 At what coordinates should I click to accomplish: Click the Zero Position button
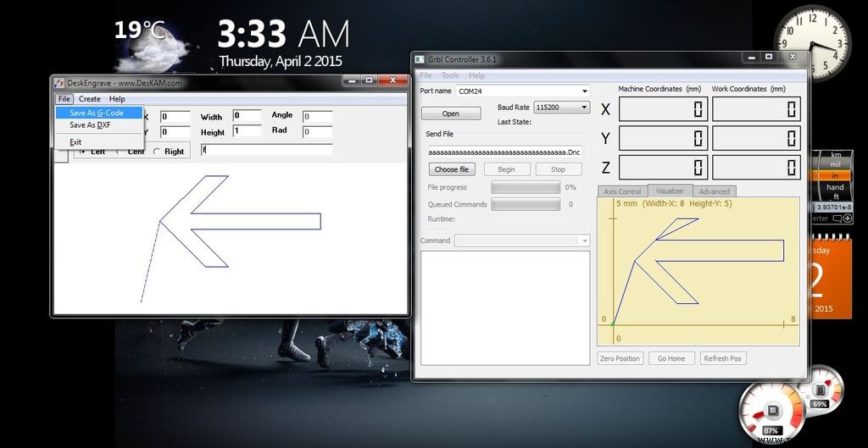coord(620,358)
